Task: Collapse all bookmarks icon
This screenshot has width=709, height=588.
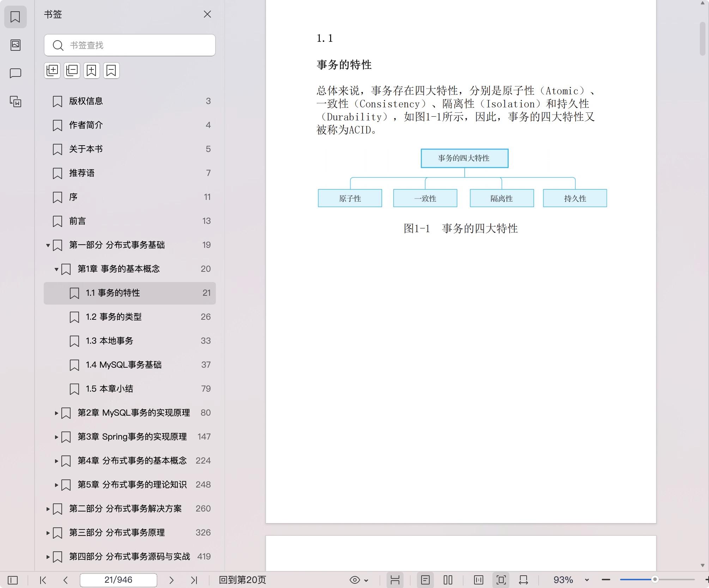Action: click(x=72, y=71)
